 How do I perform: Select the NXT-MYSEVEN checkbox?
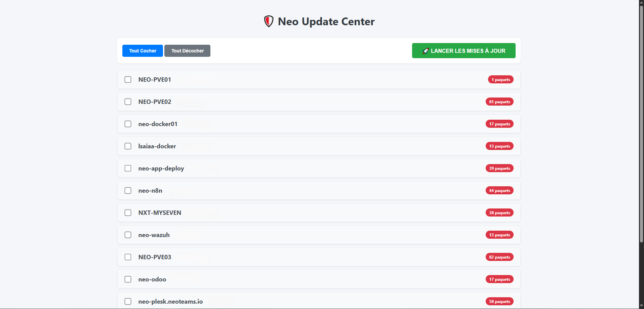pos(128,213)
